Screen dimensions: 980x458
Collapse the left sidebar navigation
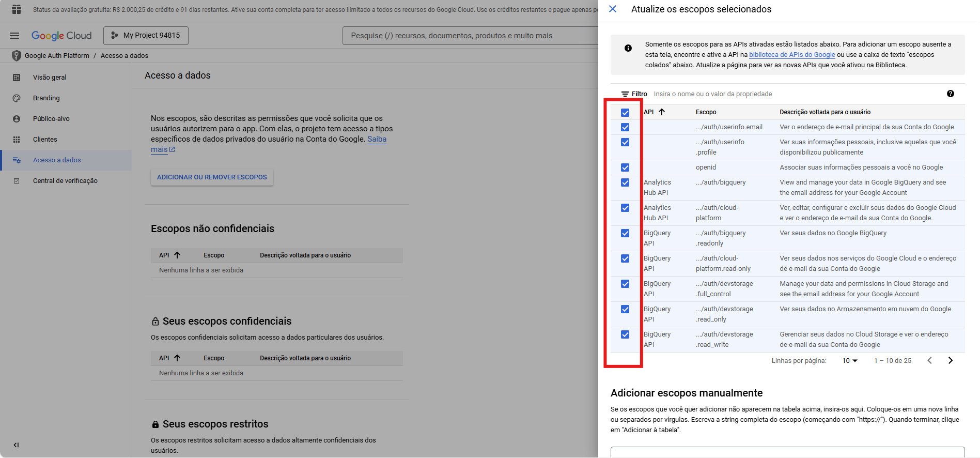click(x=16, y=445)
